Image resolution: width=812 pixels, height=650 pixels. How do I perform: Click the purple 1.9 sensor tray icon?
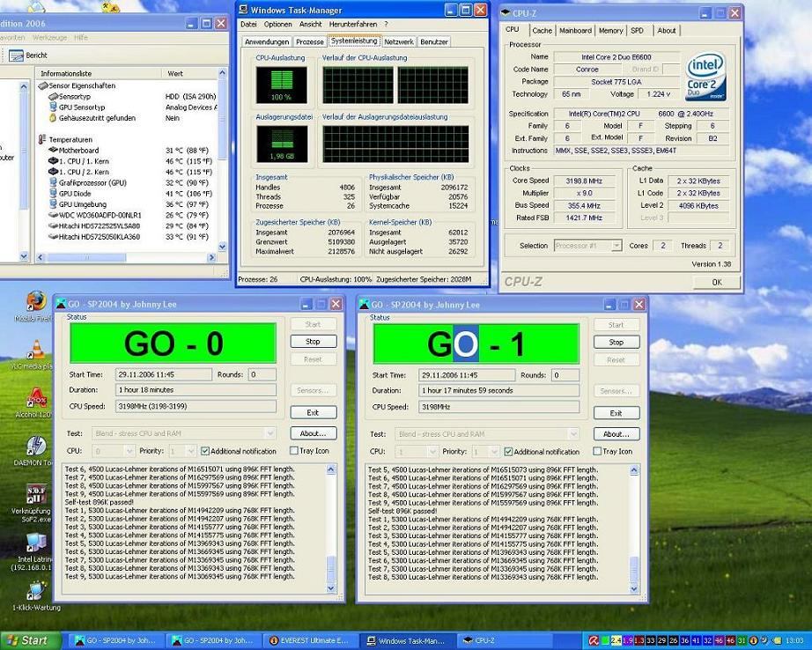[628, 640]
